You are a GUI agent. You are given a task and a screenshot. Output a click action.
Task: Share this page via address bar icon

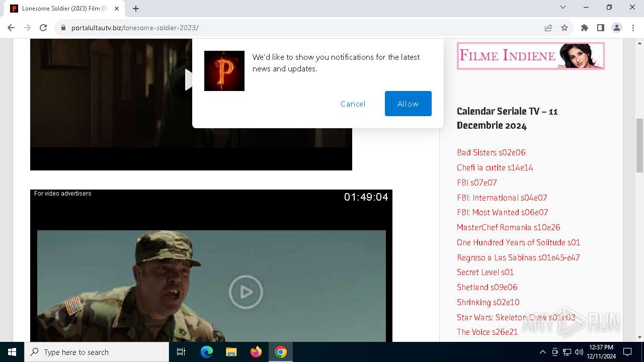548,28
